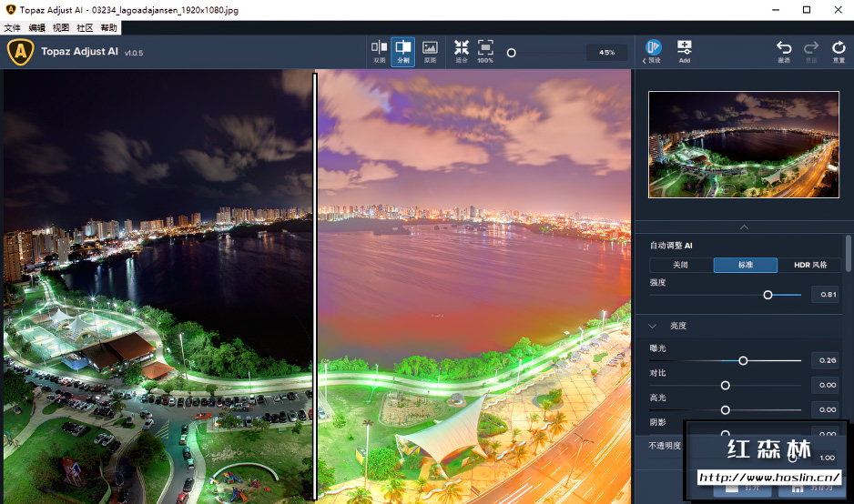Screen dimensions: 854x504
Task: Select the split 分割 view mode
Action: click(x=403, y=52)
